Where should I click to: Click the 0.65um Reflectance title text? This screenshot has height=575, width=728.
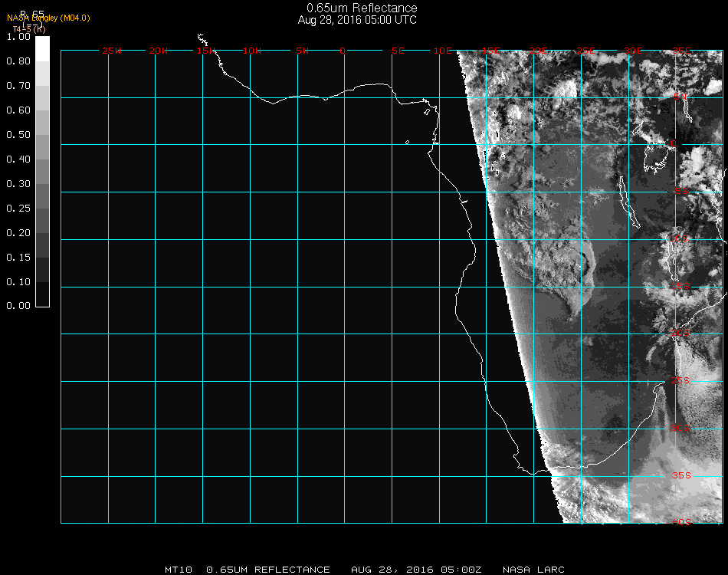[362, 8]
